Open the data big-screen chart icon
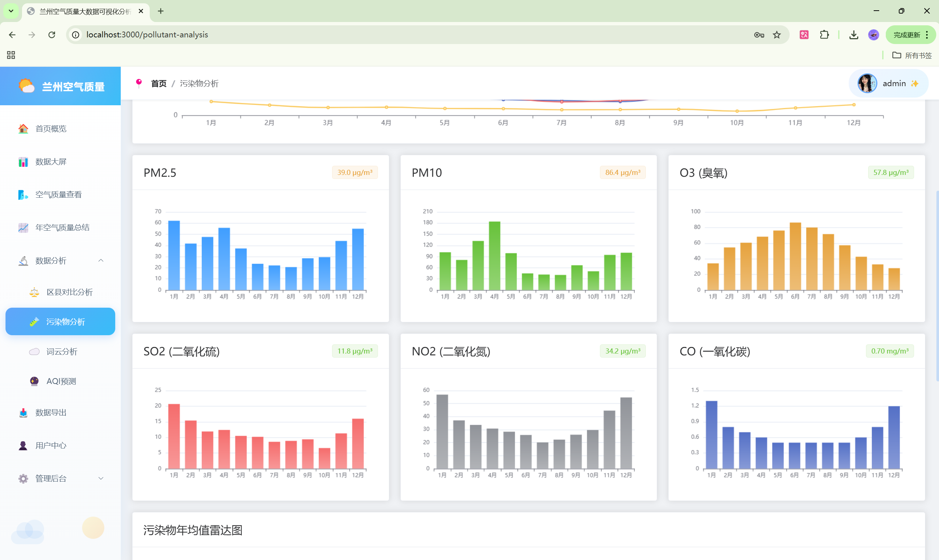 point(23,162)
